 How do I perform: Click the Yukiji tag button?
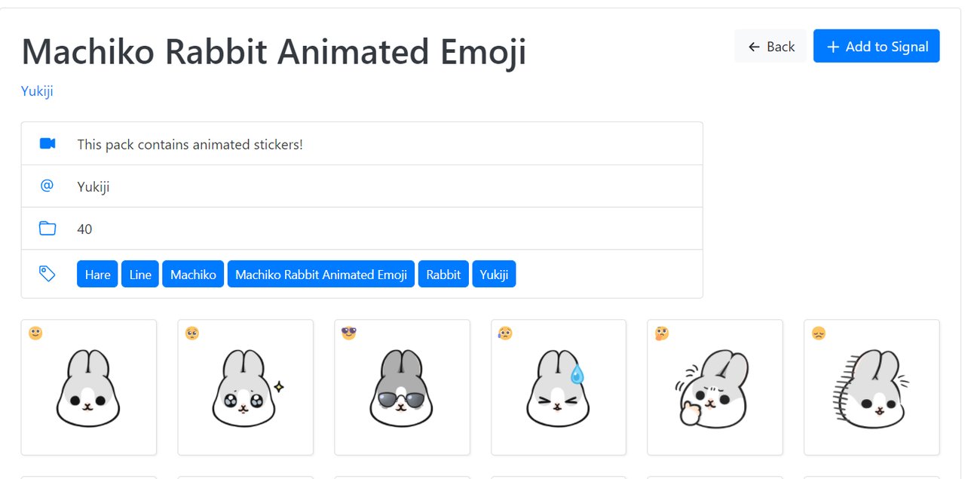494,275
